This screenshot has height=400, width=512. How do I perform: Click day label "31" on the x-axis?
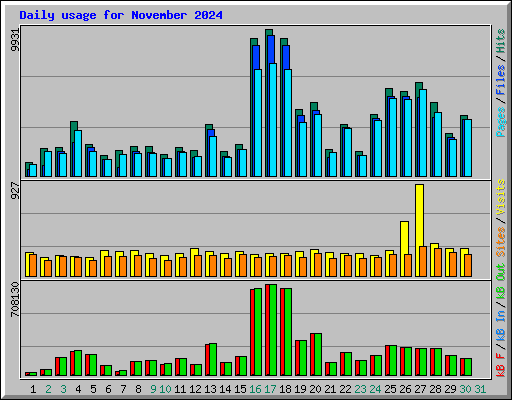point(480,389)
